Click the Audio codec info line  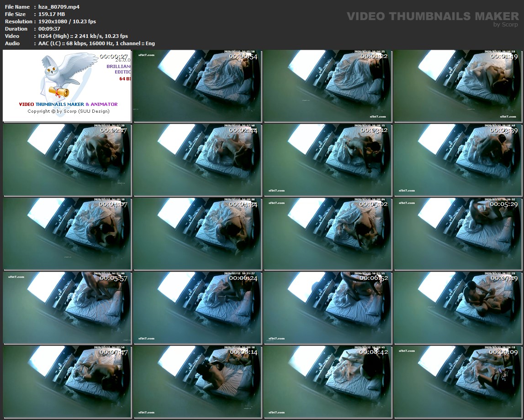(x=96, y=43)
